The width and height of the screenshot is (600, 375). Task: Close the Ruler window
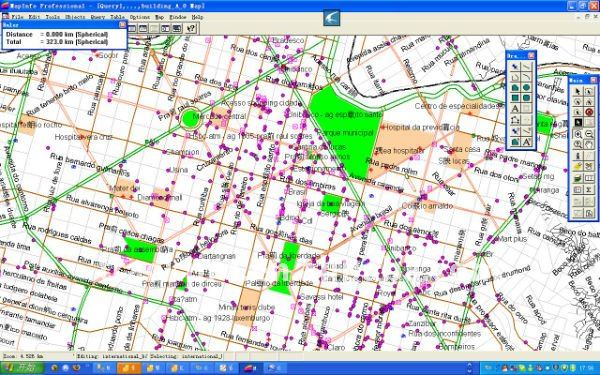[x=122, y=24]
